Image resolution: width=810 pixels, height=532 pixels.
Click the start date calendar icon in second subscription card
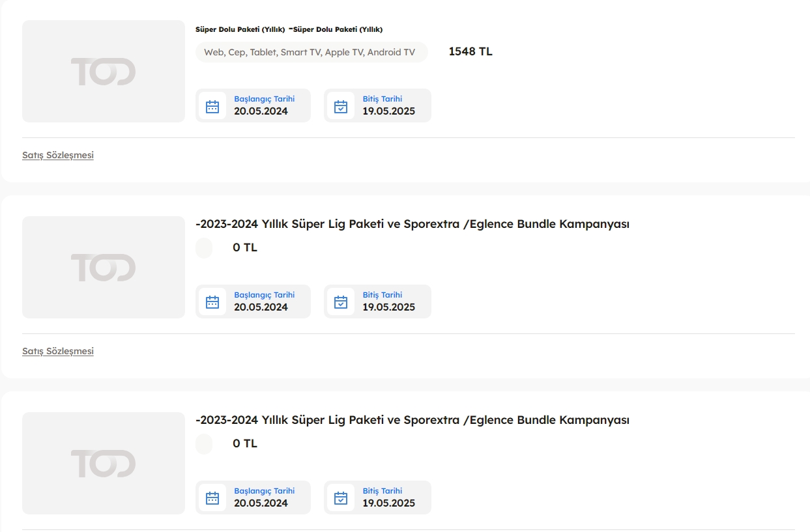click(x=212, y=302)
